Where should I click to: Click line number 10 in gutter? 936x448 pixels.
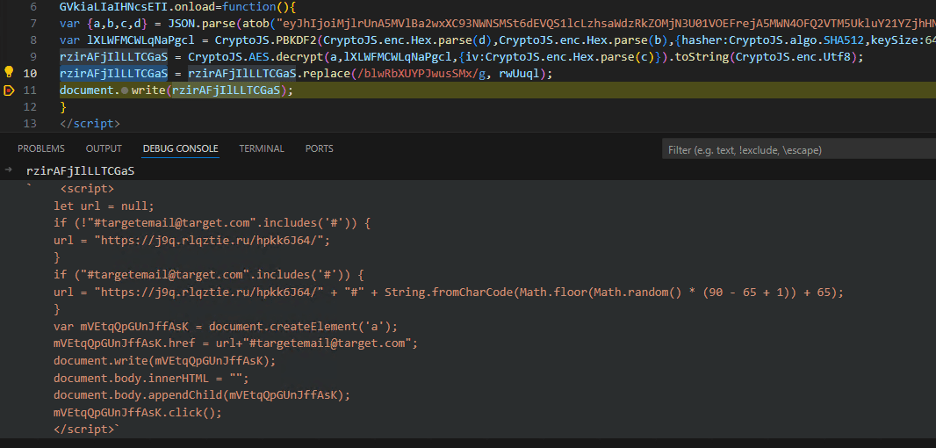tap(30, 73)
